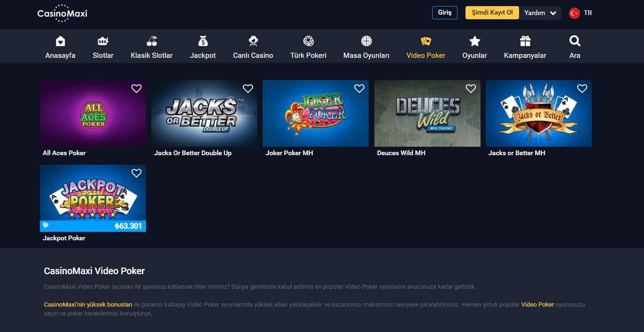The width and height of the screenshot is (644, 332).
Task: Click Deuces Wild MH title
Action: 401,153
